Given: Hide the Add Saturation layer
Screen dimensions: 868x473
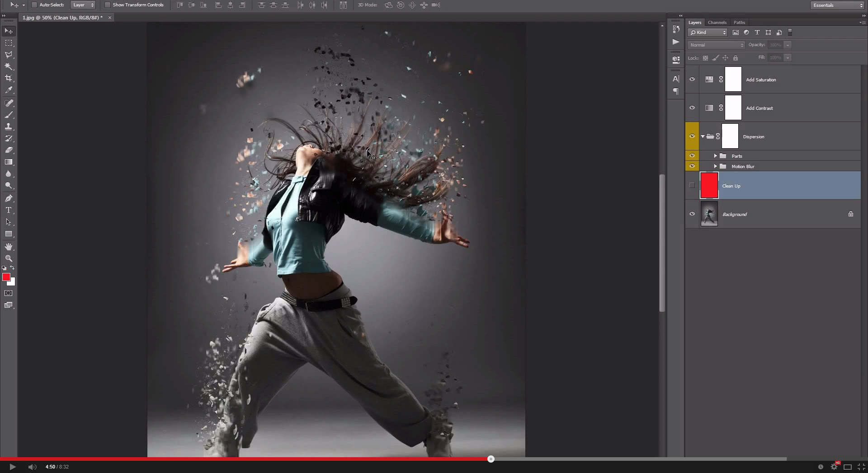Looking at the screenshot, I should [692, 80].
